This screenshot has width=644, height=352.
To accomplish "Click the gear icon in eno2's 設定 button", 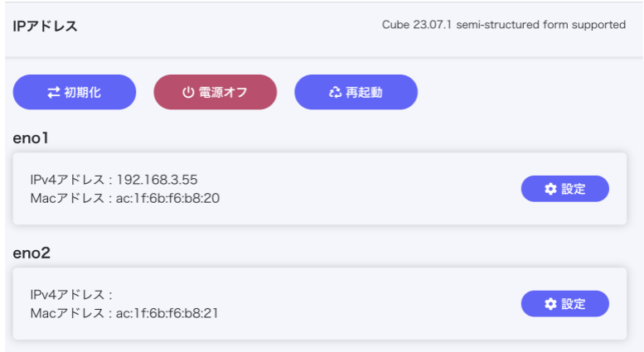I will pos(550,304).
